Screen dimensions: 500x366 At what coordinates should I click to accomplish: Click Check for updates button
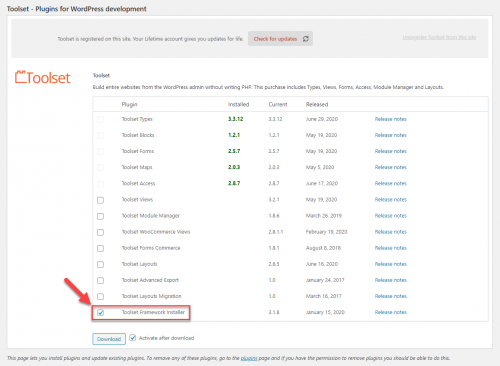click(x=280, y=39)
